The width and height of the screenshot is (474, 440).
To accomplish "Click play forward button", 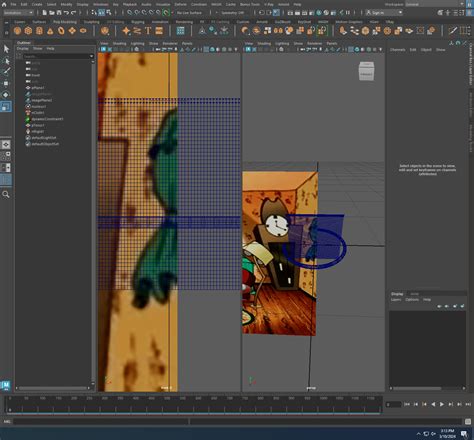I will pos(442,404).
